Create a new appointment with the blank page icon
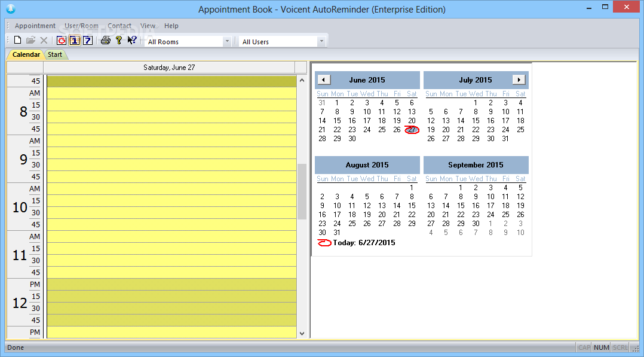Viewport: 644px width, 357px height. click(x=18, y=40)
